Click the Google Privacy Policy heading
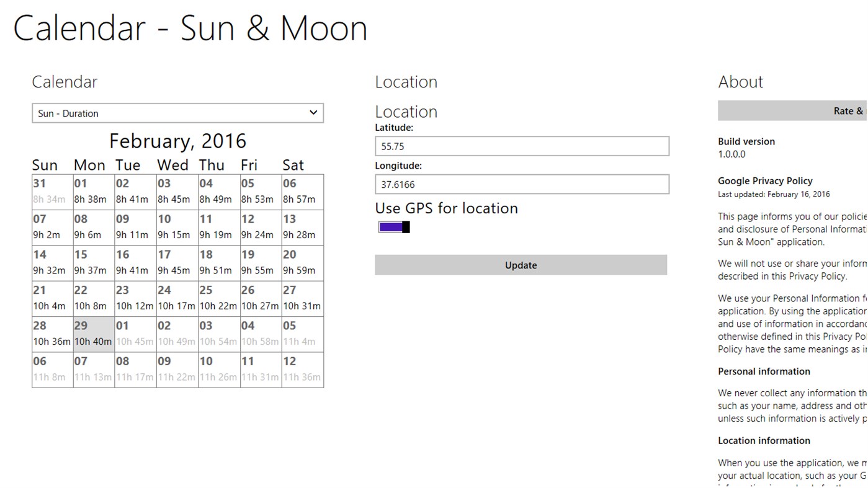This screenshot has height=488, width=868. [765, 180]
